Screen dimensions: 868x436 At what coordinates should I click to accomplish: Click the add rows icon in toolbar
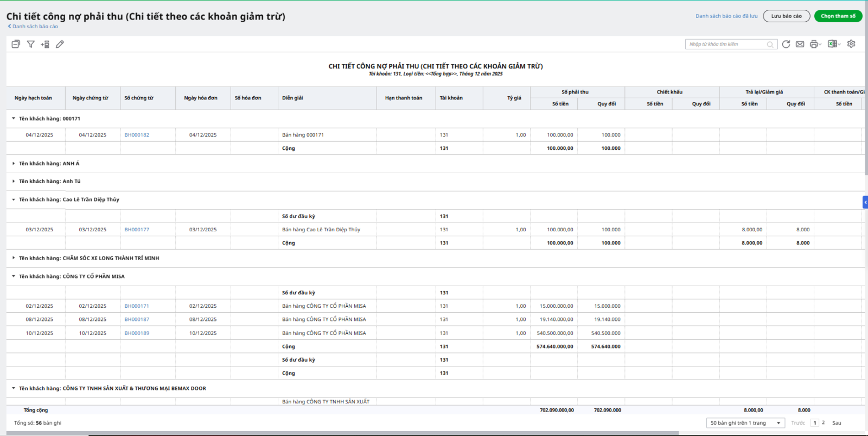pyautogui.click(x=45, y=44)
